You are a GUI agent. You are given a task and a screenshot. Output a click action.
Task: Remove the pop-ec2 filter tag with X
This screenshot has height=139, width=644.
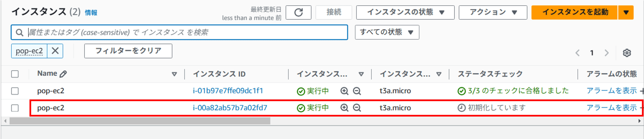(55, 51)
